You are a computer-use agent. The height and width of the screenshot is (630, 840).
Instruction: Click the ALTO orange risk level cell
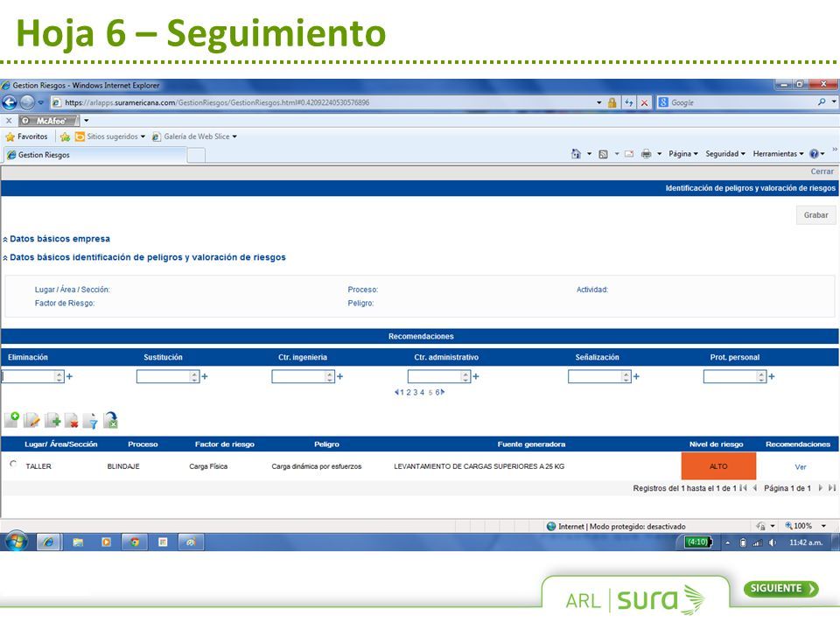(x=718, y=466)
